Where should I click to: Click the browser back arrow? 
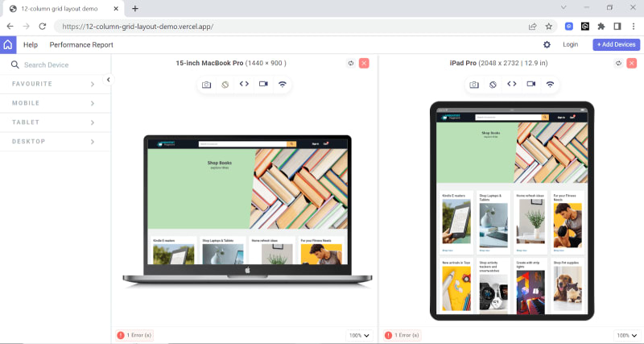(x=10, y=27)
